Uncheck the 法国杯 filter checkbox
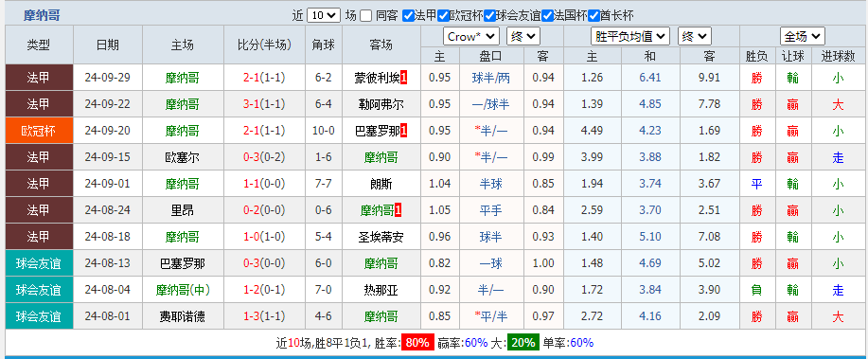The image size is (868, 359). 547,15
